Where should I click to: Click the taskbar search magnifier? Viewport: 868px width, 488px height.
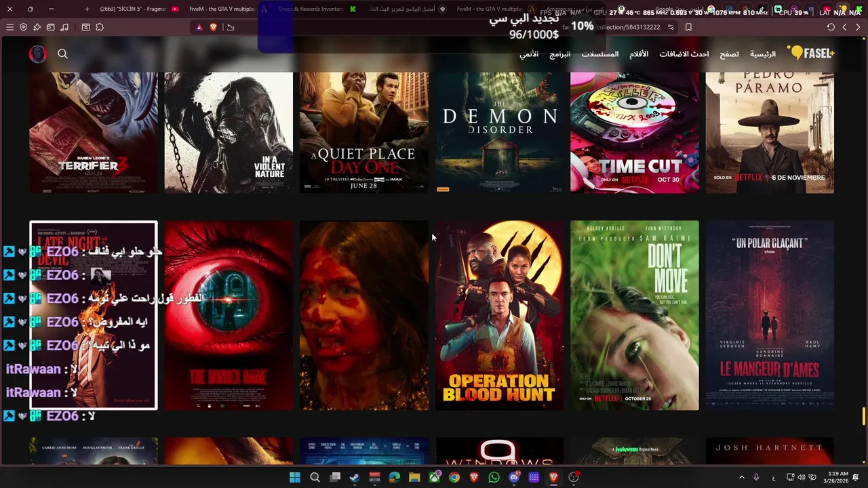(315, 477)
